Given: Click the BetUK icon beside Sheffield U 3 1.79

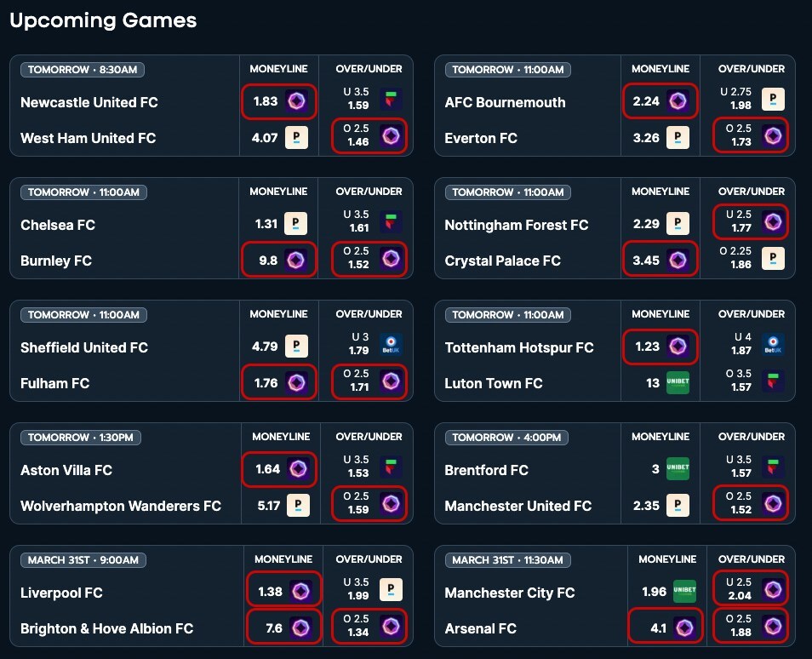Looking at the screenshot, I should pyautogui.click(x=391, y=345).
